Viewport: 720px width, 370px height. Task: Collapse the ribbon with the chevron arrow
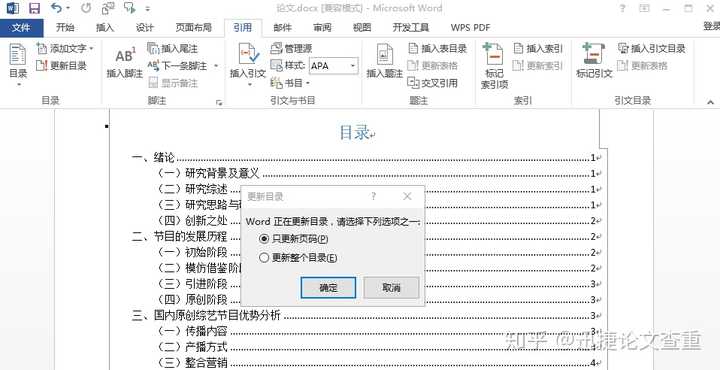click(710, 102)
